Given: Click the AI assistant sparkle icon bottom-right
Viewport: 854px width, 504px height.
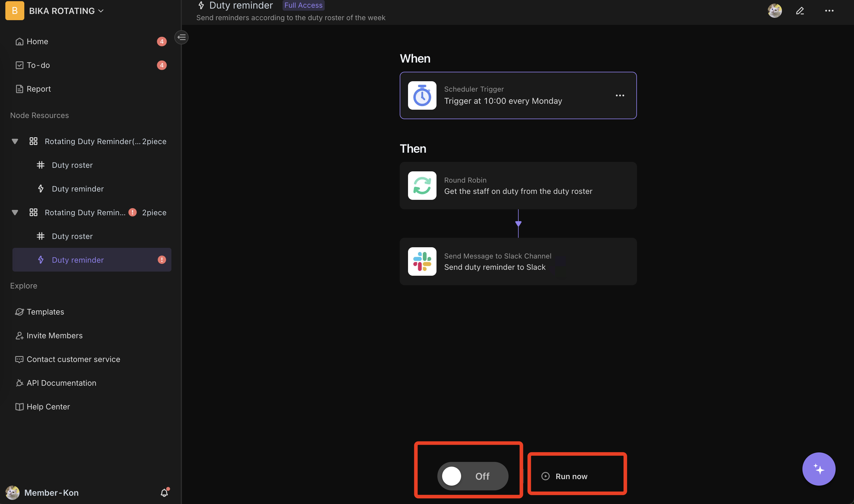Looking at the screenshot, I should [x=819, y=469].
